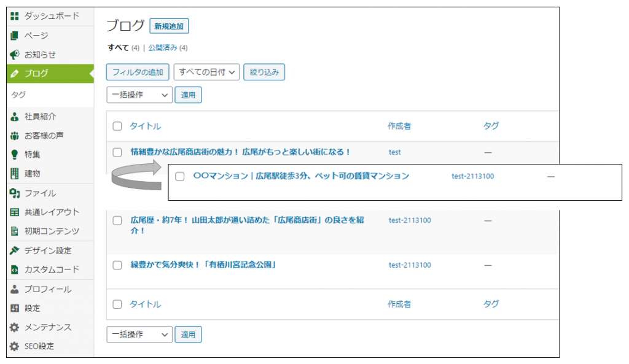This screenshot has width=629, height=364.
Task: Click the 新規追加 button
Action: pos(169,26)
